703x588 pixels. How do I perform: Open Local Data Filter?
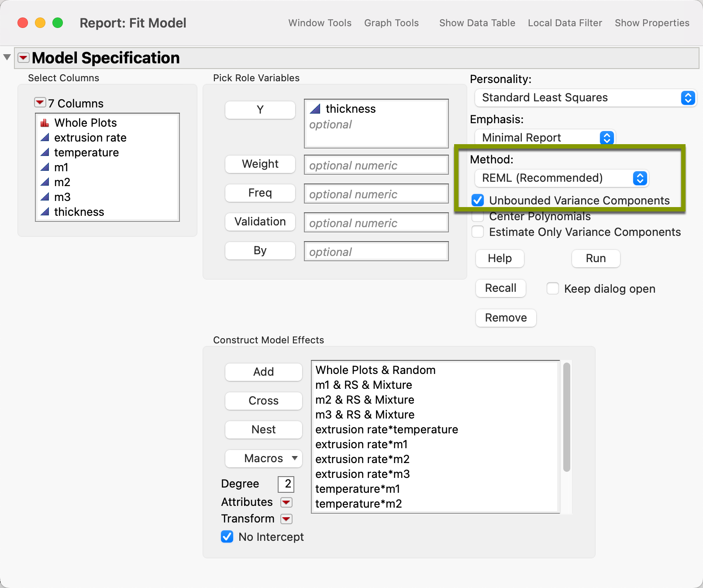pyautogui.click(x=565, y=23)
